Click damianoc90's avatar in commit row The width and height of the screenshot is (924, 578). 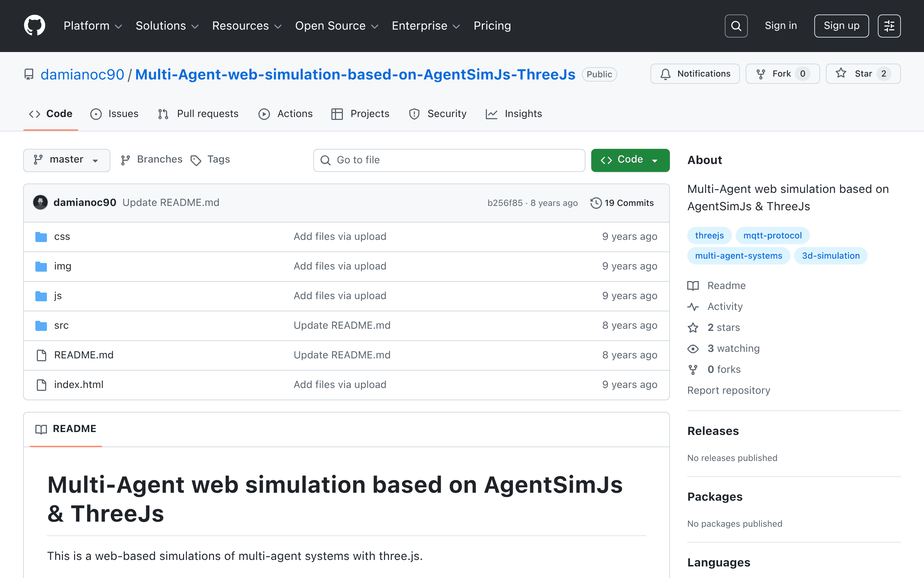point(40,203)
